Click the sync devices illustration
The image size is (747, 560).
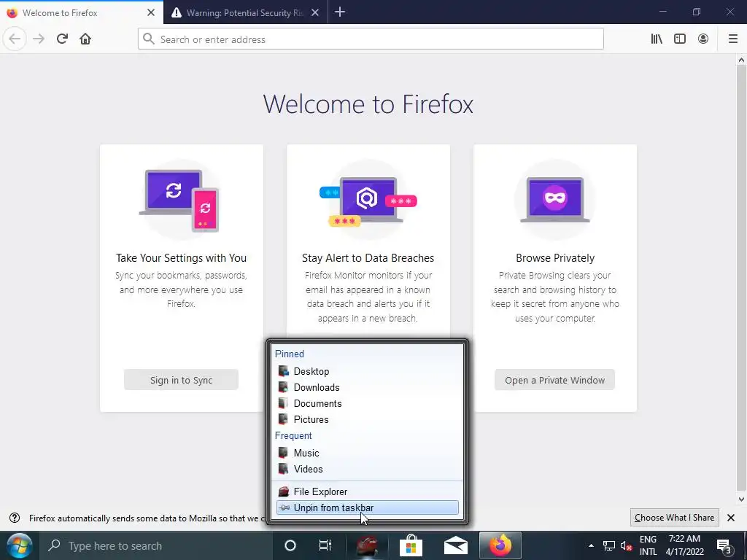(x=181, y=200)
